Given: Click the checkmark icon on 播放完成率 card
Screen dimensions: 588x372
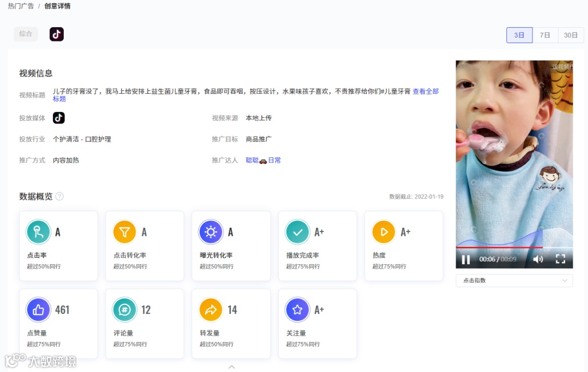Looking at the screenshot, I should (297, 231).
